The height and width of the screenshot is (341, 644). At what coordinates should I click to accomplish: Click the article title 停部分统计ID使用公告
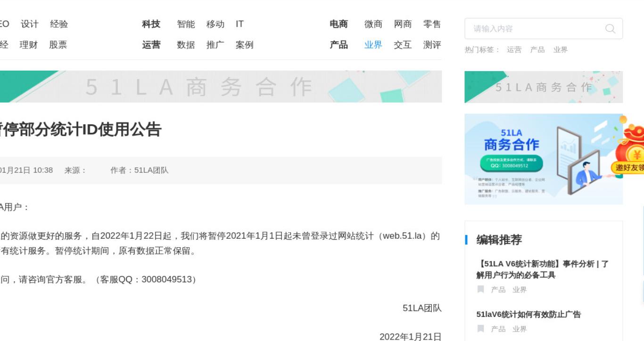click(81, 129)
